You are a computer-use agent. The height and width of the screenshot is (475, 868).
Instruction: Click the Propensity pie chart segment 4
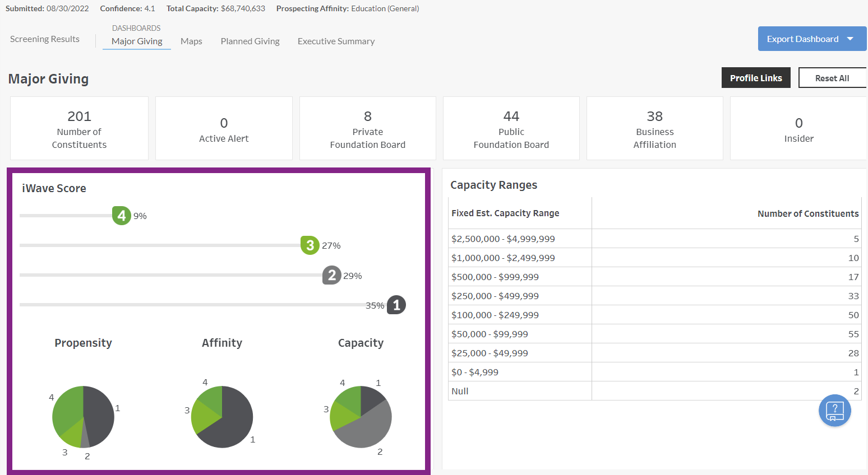[x=68, y=409]
